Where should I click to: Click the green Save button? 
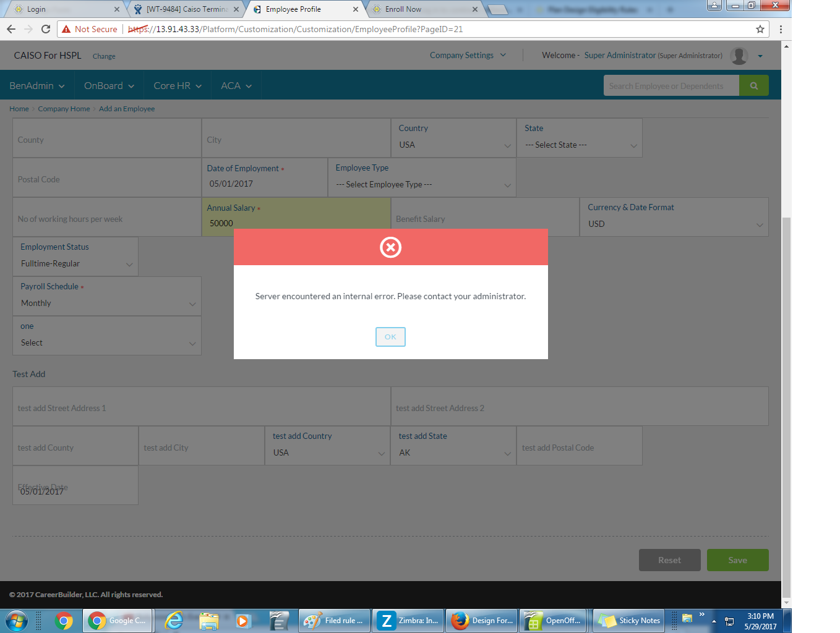tap(737, 560)
